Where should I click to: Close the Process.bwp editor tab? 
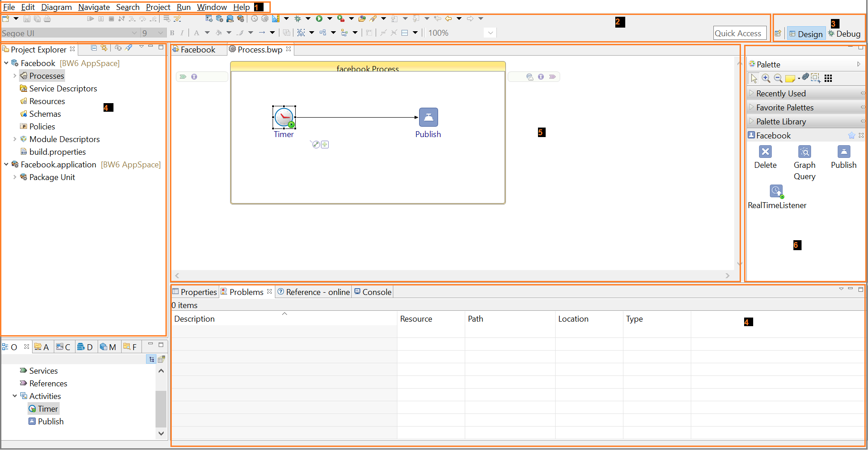(288, 49)
